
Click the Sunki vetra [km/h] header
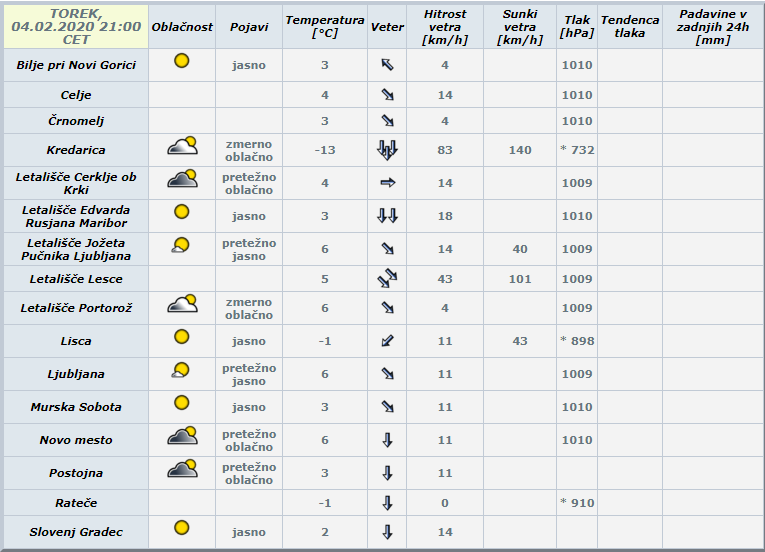[520, 27]
